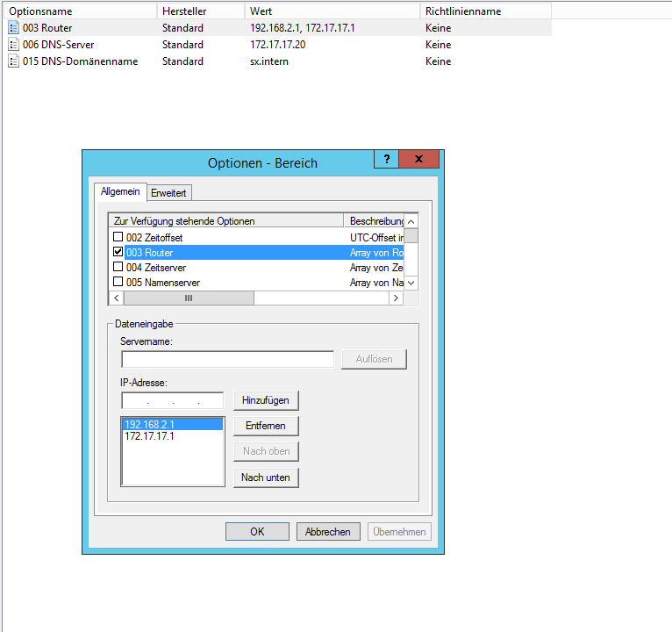This screenshot has height=632, width=672.
Task: Uncheck the 003 Router checkbox
Action: coord(118,252)
